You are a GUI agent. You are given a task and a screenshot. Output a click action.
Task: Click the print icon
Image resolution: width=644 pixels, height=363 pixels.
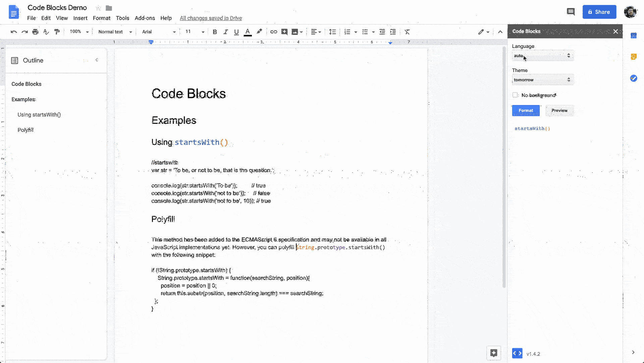35,32
